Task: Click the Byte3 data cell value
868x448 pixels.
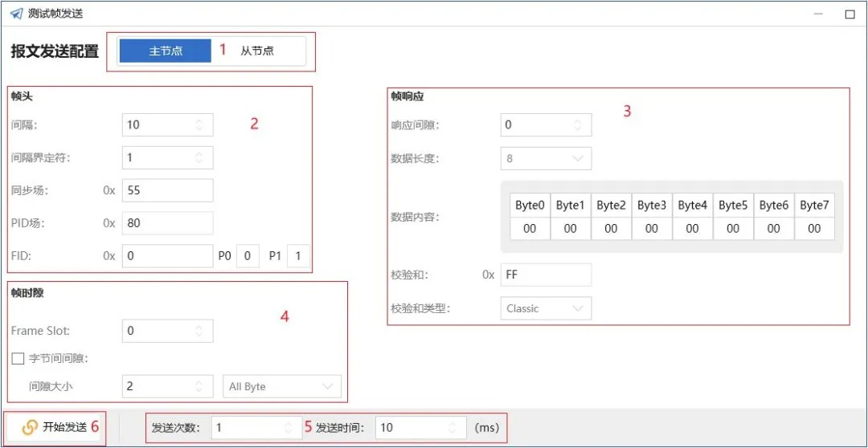Action: (x=652, y=229)
